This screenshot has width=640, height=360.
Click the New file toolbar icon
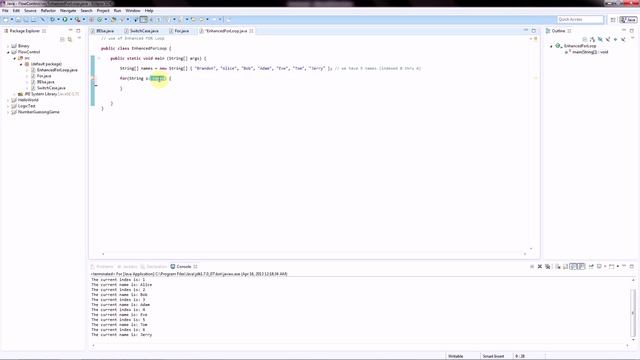coord(6,20)
